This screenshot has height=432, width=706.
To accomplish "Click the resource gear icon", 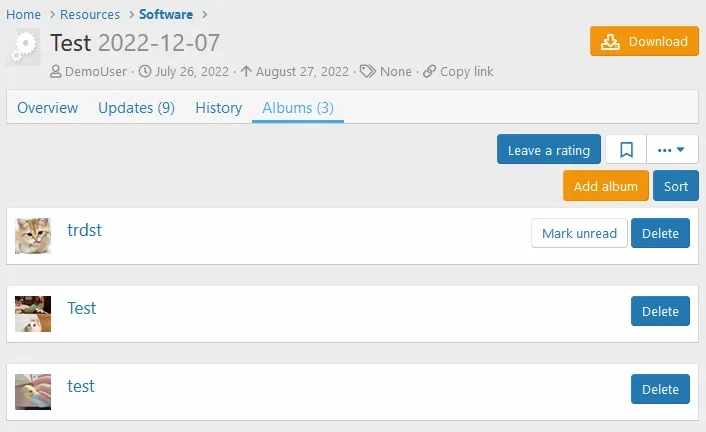I will coord(23,47).
